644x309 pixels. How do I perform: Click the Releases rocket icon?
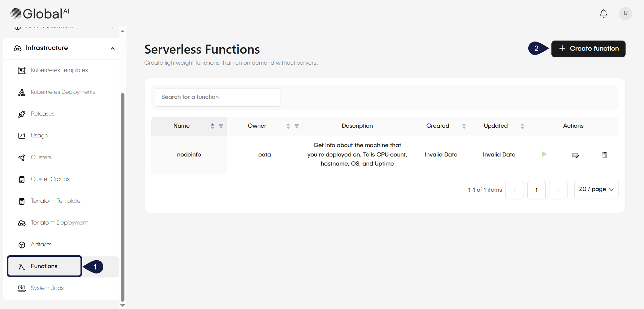(21, 114)
